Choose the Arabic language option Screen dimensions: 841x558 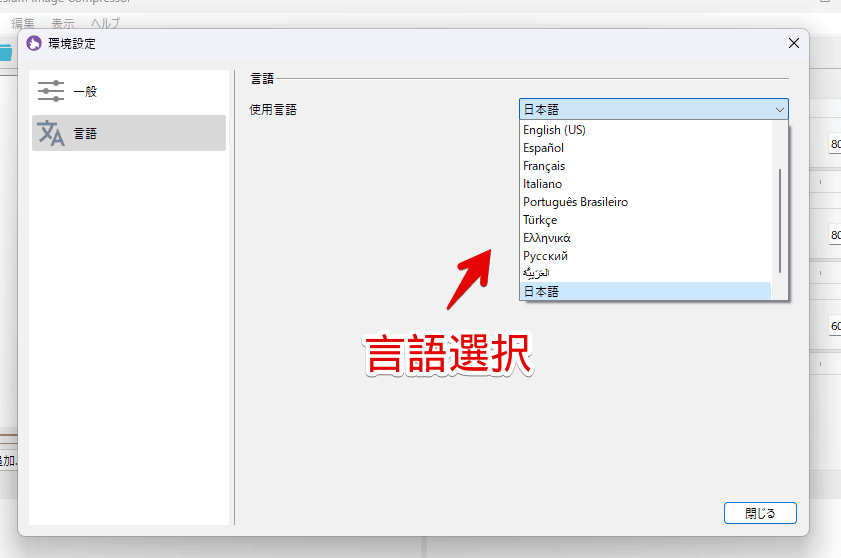[x=645, y=274]
